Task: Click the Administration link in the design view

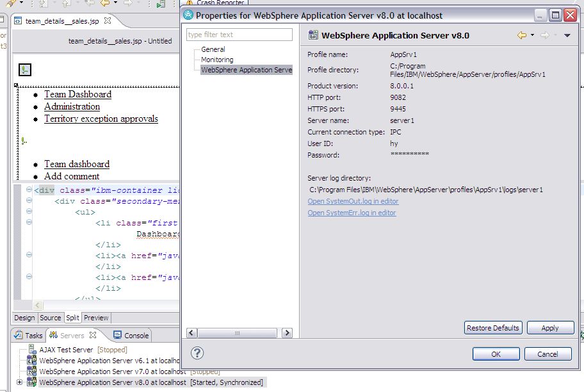Action: click(72, 106)
